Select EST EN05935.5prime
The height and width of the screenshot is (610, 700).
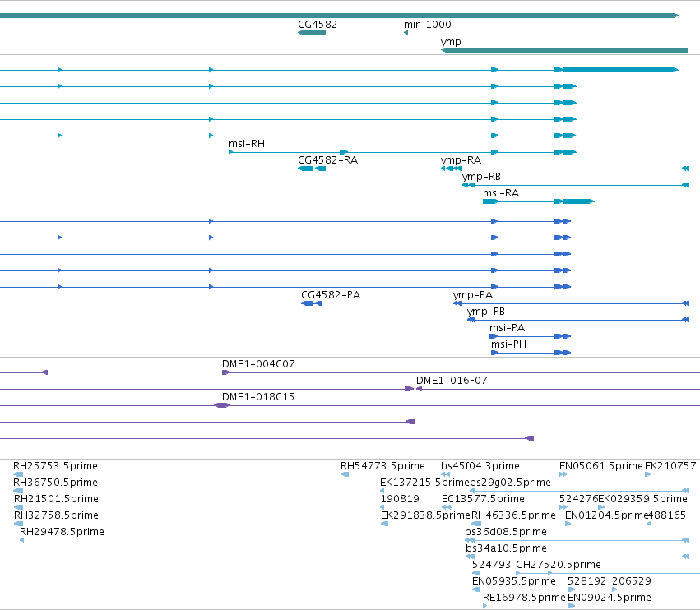[x=514, y=582]
